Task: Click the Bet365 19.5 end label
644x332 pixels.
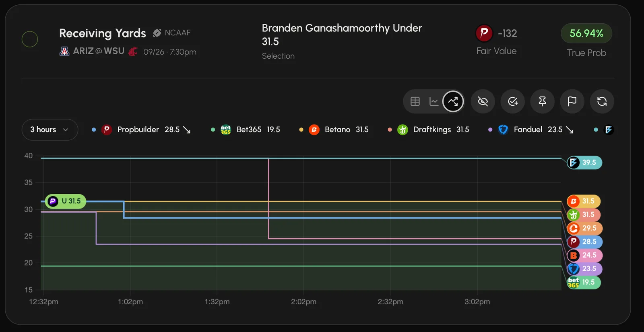Action: tap(584, 282)
